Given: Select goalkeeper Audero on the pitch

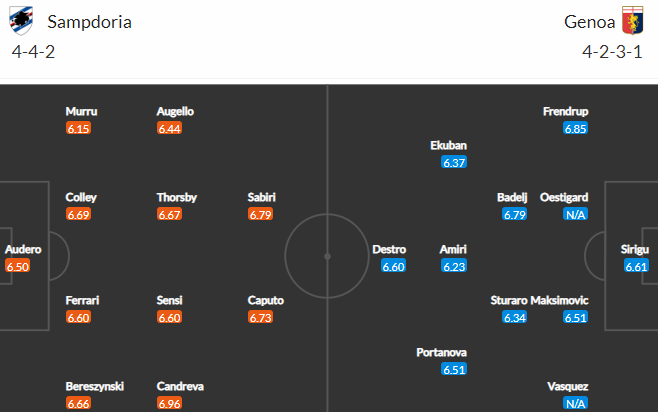Looking at the screenshot, I should tap(23, 250).
